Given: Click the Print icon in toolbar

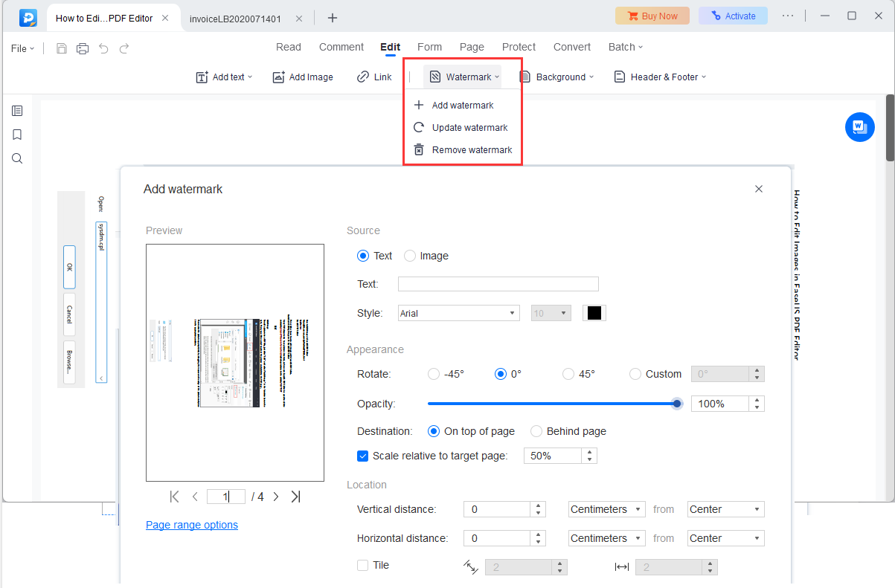Looking at the screenshot, I should point(83,48).
